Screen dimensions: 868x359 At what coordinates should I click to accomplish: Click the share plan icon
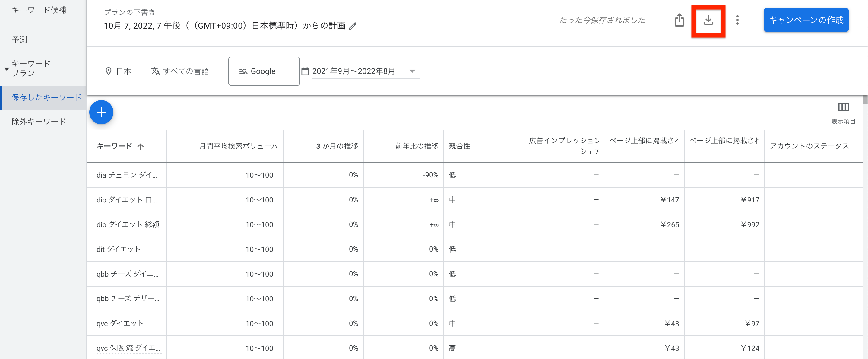tap(679, 20)
